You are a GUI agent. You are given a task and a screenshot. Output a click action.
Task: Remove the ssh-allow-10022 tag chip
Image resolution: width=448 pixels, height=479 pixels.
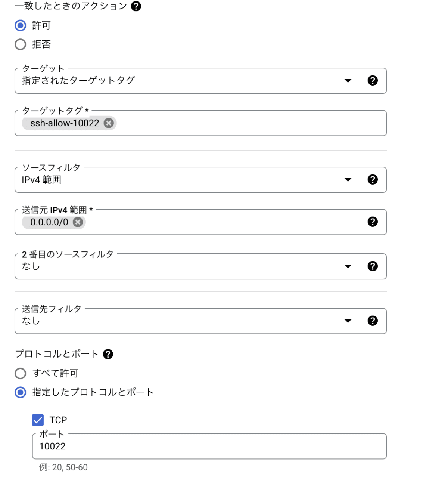coord(109,123)
